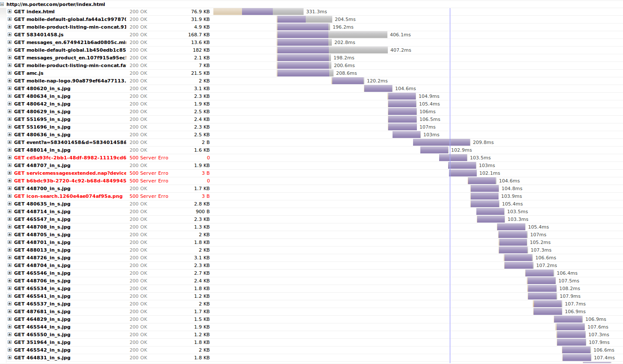Expand the GET 480642_in_s.jpg request
The height and width of the screenshot is (364, 623).
[x=9, y=104]
